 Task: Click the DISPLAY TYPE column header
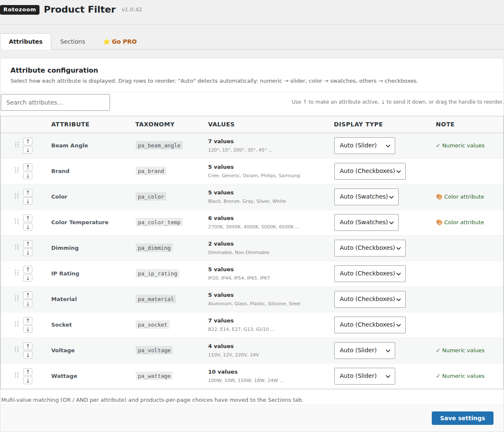coord(358,124)
